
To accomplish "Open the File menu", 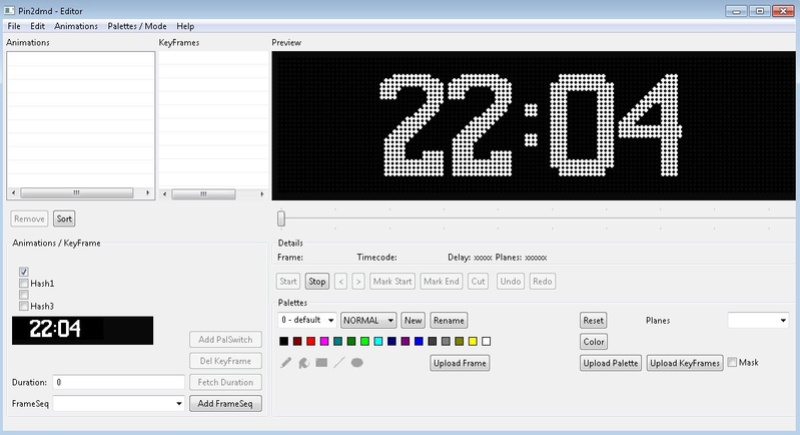I will 14,26.
